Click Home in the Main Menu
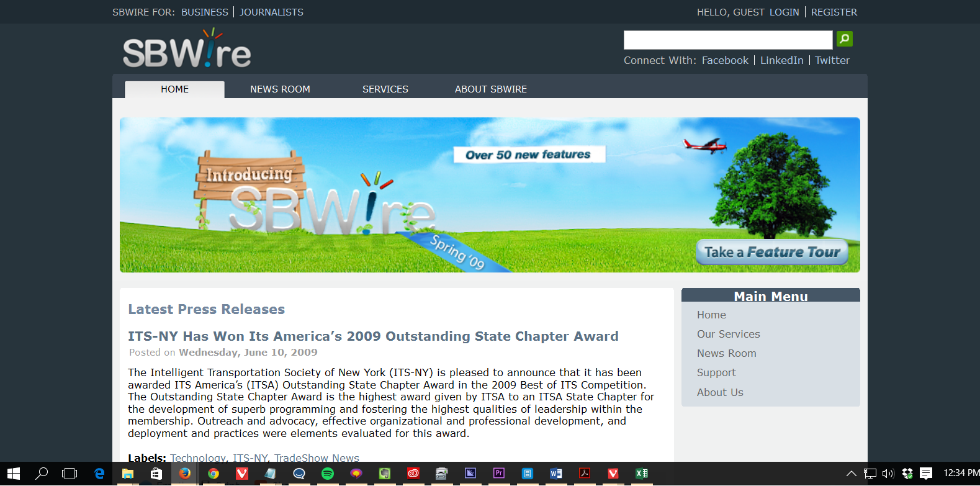Screen dimensions: 980x486 (x=711, y=315)
